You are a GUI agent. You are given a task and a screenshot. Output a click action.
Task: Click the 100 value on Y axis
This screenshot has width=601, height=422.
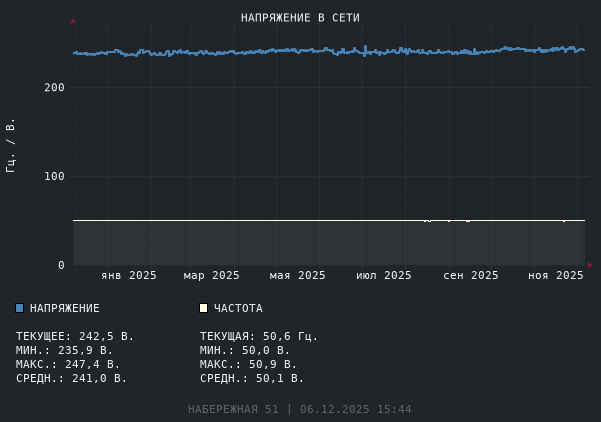[x=54, y=177]
